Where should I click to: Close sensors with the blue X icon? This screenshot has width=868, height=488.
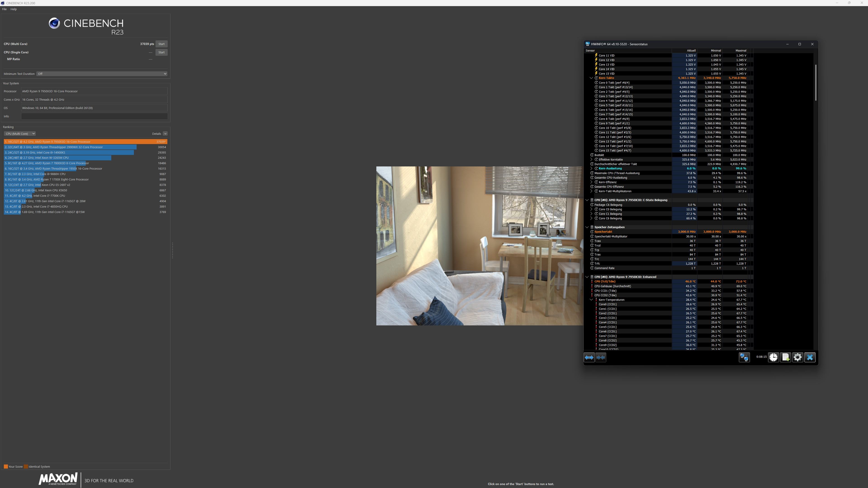coord(810,358)
